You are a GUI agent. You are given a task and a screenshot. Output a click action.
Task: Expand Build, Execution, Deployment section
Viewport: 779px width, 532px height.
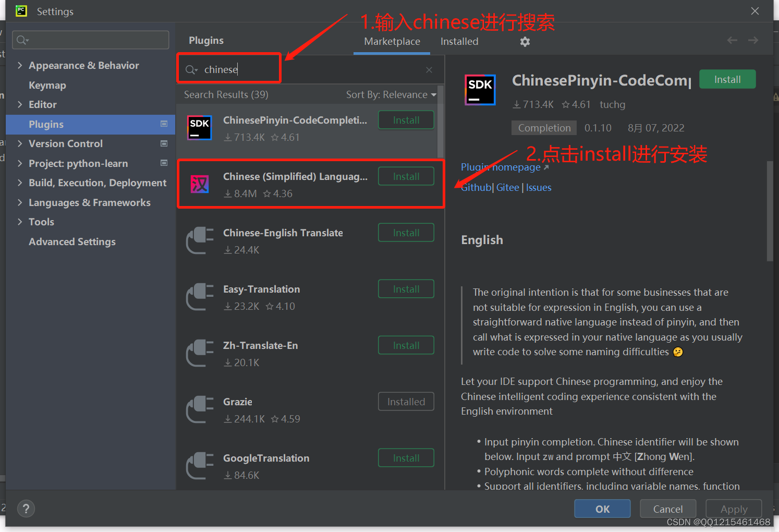[x=20, y=183]
